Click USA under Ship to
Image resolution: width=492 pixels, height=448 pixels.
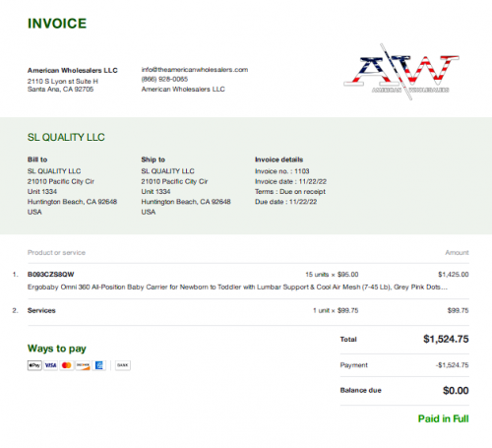[149, 212]
